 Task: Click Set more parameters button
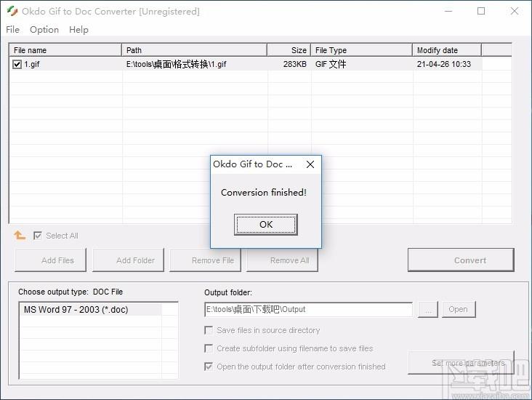461,363
